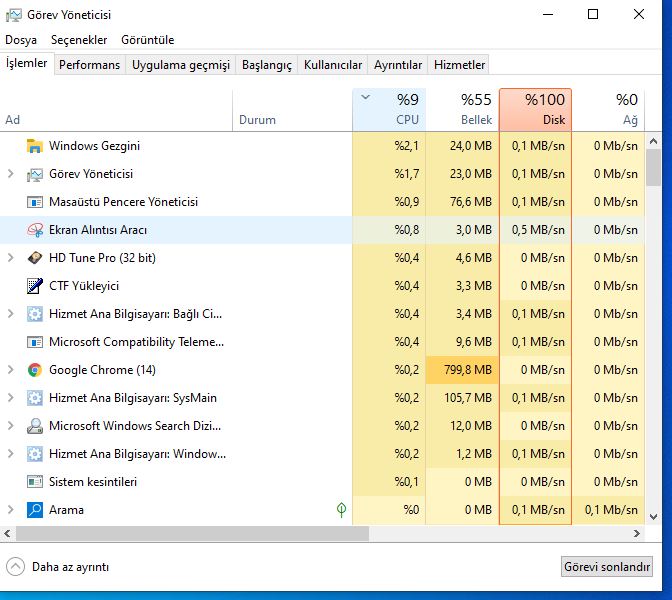Switch to the Uygulama geçmişi tab
The width and height of the screenshot is (672, 600).
click(180, 65)
